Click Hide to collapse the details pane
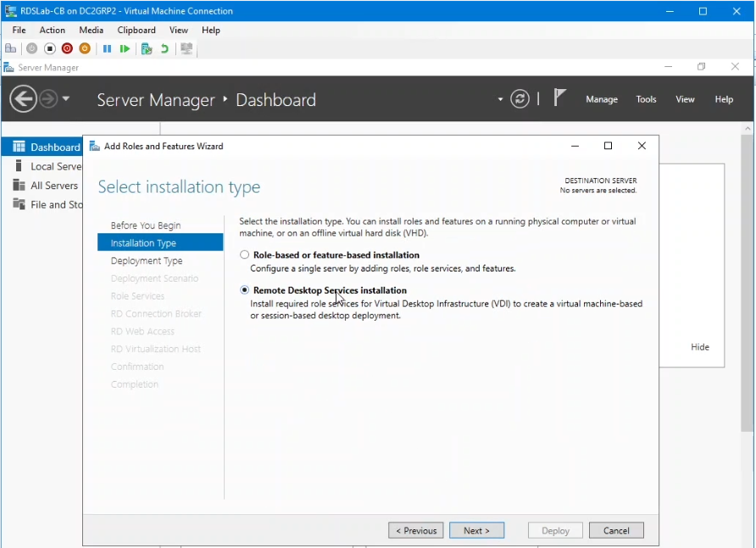This screenshot has height=548, width=756. coord(700,347)
